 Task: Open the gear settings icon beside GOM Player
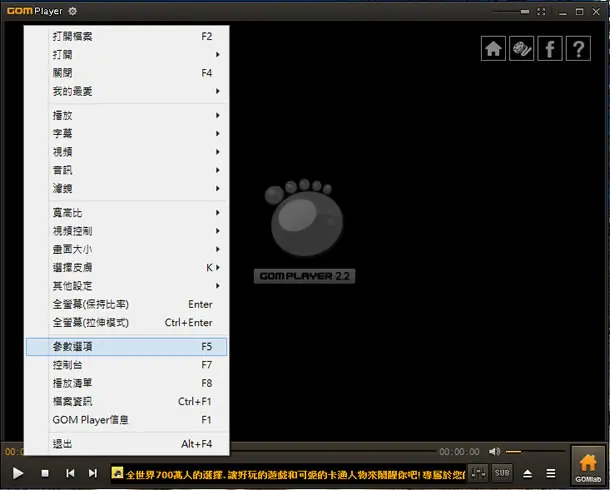(x=72, y=11)
